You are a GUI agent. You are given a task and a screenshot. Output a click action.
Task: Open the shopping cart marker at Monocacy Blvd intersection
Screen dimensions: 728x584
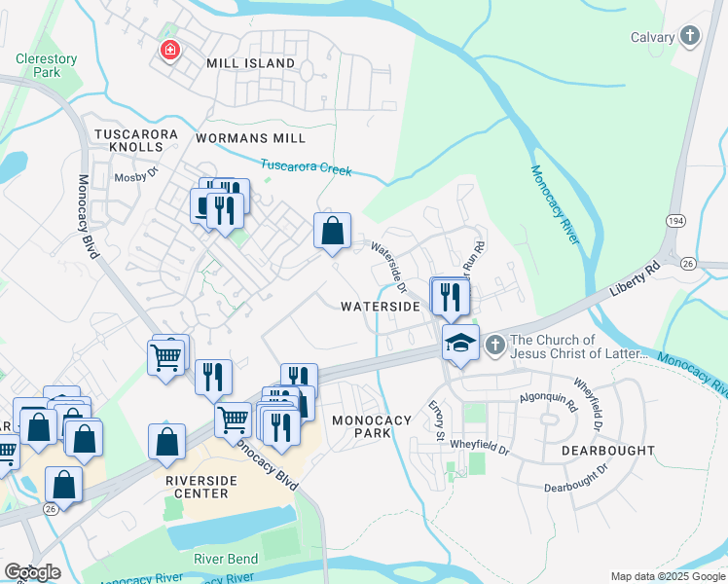pos(233,423)
